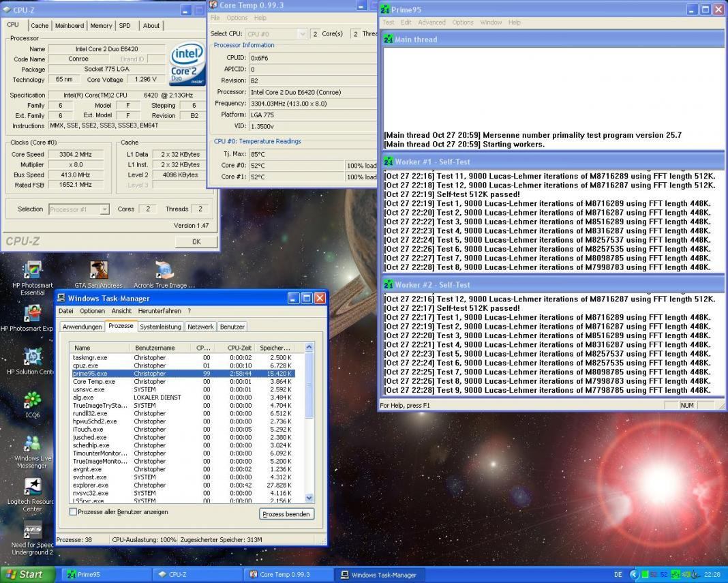Open Benutzer tab in Task-Manager
Image resolution: width=728 pixels, height=583 pixels.
coord(232,327)
